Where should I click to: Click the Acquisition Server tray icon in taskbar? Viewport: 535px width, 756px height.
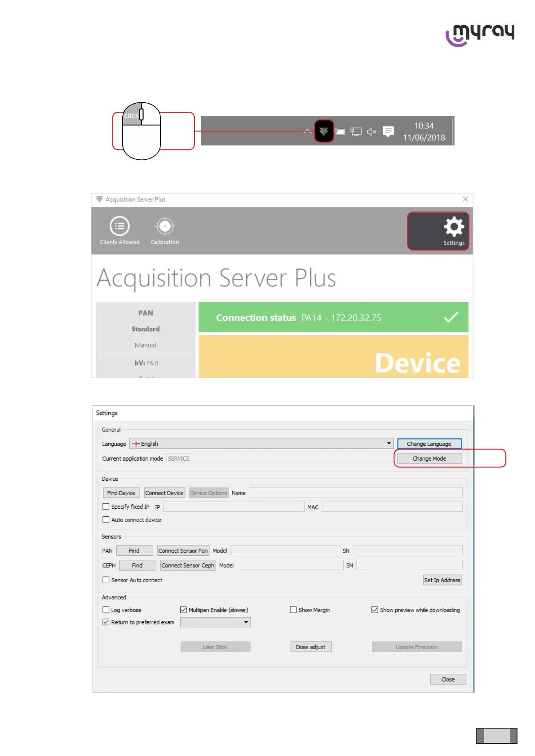coord(324,131)
